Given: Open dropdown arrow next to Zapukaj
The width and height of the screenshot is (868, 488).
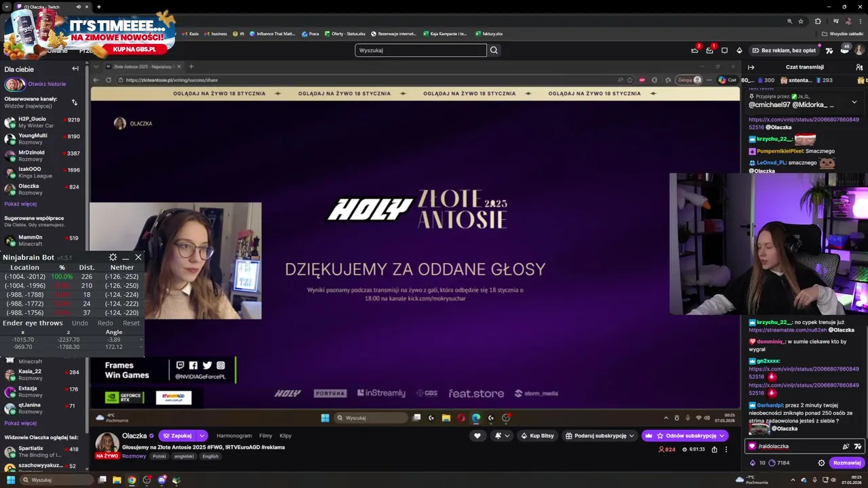Looking at the screenshot, I should pyautogui.click(x=202, y=436).
